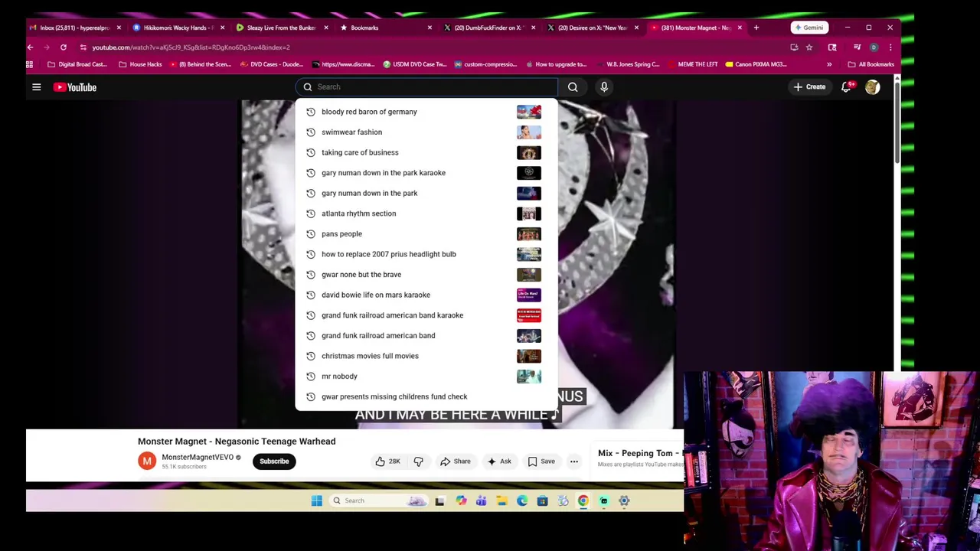This screenshot has width=980, height=551.
Task: Select suggestion 'taking care of business'
Action: 426,152
